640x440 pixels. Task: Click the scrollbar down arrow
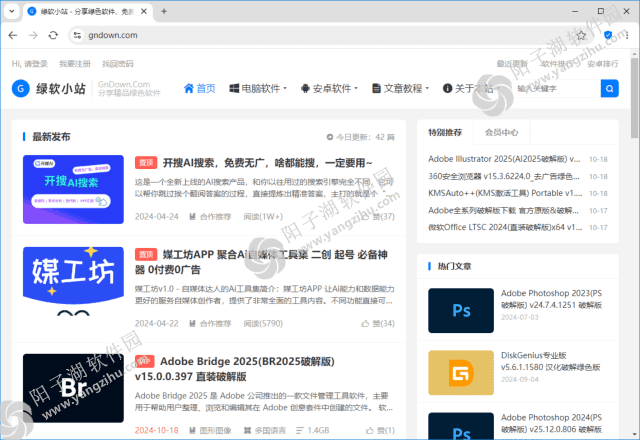click(634, 434)
